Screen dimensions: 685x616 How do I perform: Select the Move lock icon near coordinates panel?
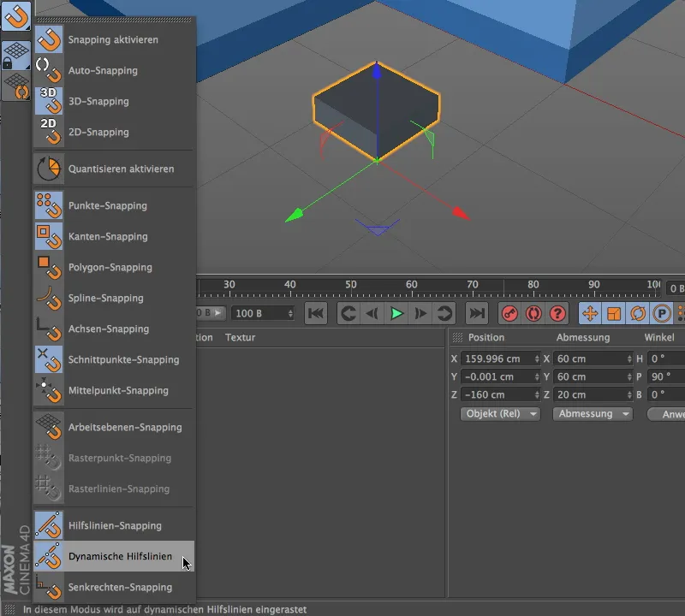(x=589, y=314)
